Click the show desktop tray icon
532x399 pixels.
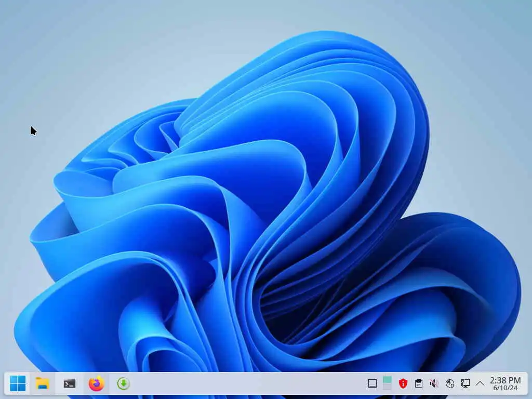click(x=372, y=384)
